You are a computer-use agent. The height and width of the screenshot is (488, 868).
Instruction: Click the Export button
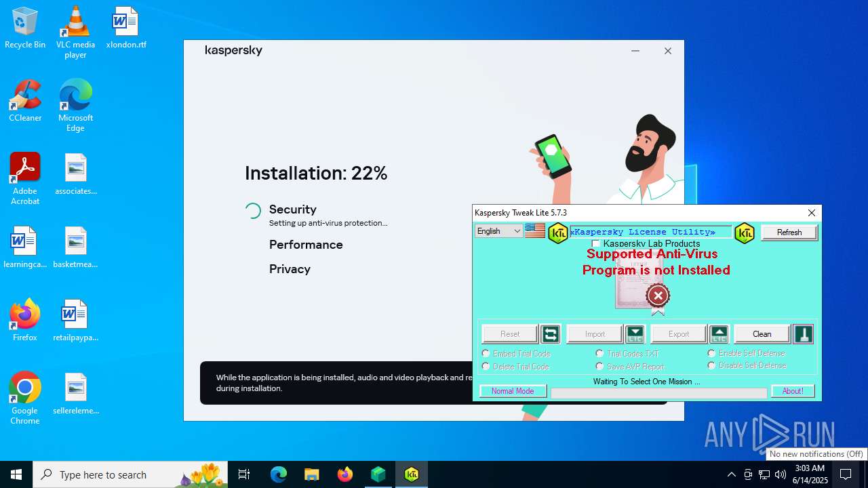click(x=679, y=334)
